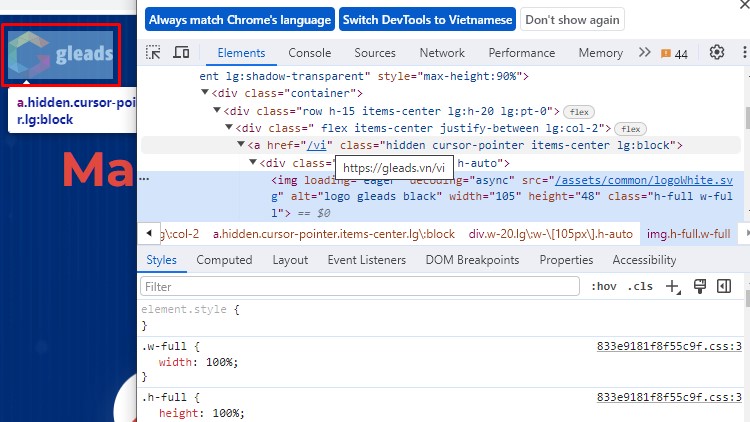
Task: Toggle :hov element state panel
Action: [x=604, y=286]
